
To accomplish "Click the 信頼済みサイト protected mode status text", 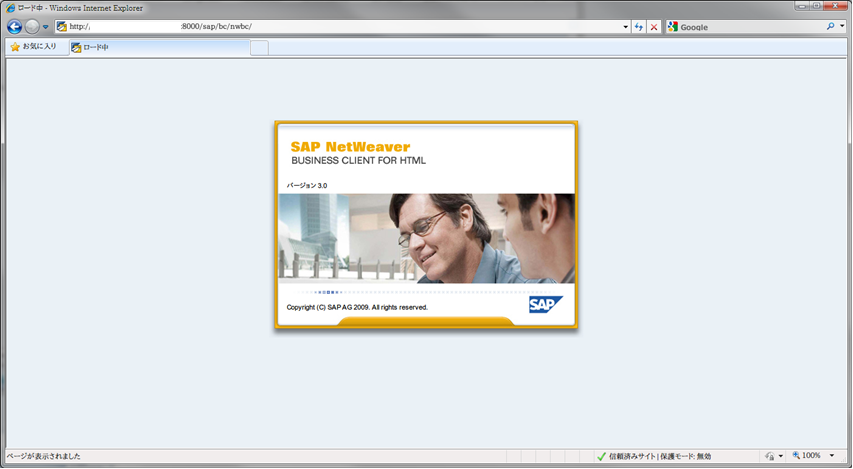I will point(659,456).
